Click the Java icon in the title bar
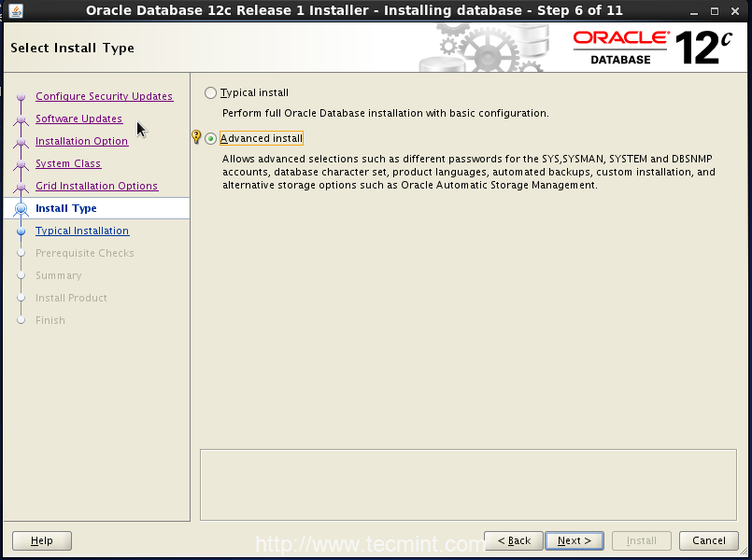Screen dimensions: 752x560 (16, 10)
